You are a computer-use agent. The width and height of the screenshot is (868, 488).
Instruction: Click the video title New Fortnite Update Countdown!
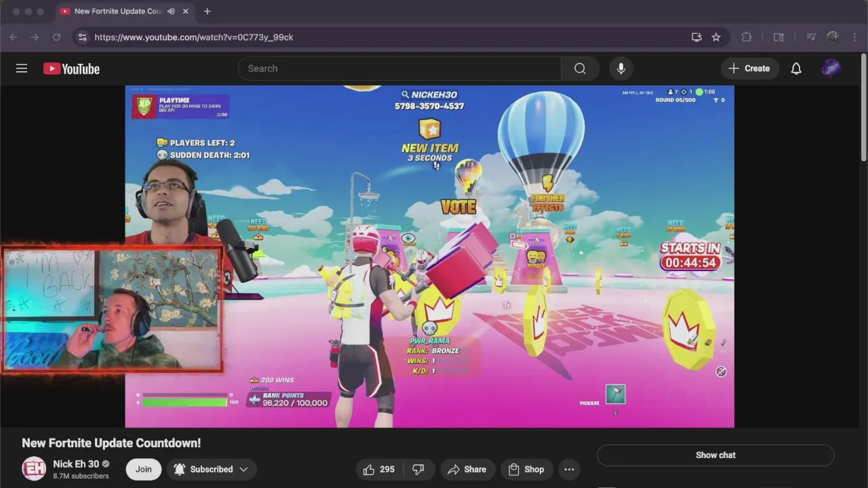coord(111,443)
